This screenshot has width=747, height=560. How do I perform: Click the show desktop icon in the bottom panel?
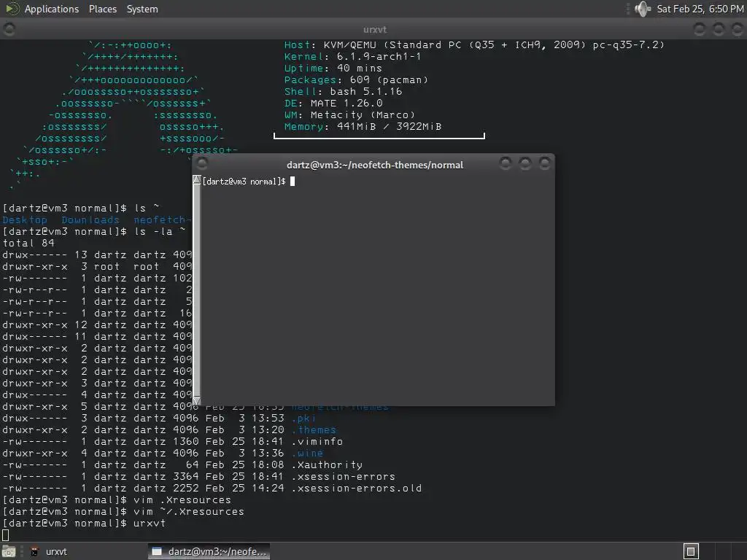pyautogui.click(x=9, y=551)
